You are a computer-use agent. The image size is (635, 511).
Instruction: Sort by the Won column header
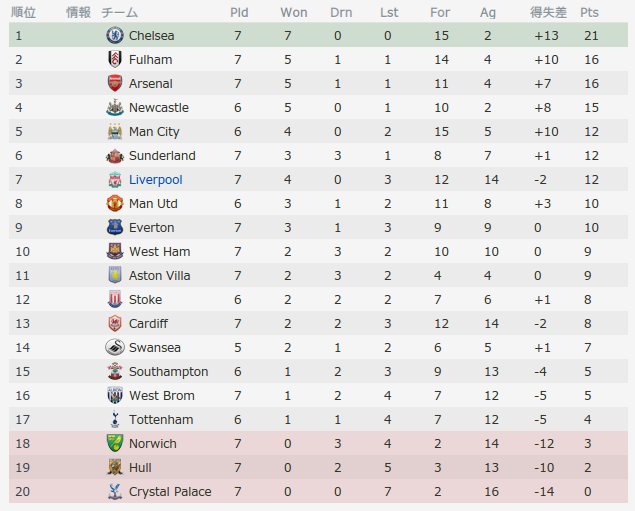(294, 13)
